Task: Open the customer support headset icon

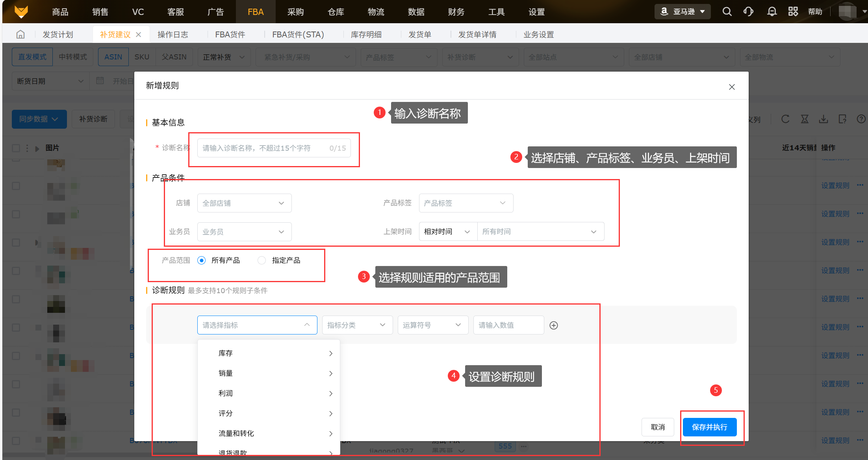Action: click(x=748, y=11)
